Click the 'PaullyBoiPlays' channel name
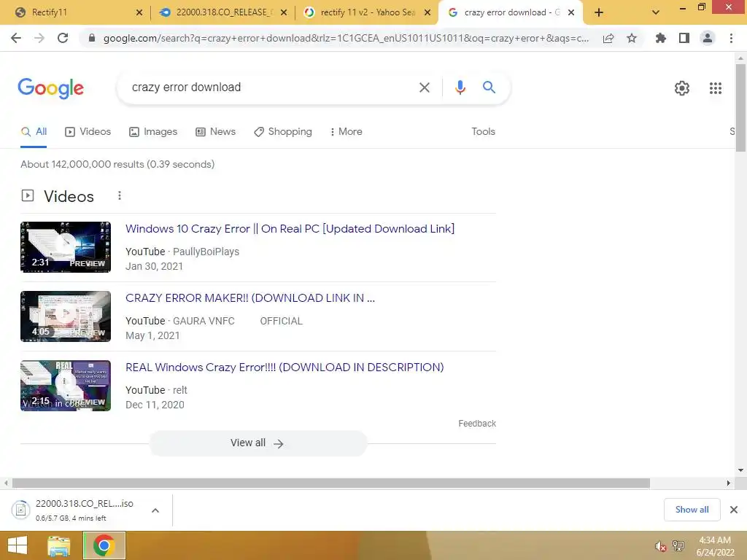Screen dimensions: 747x560 pyautogui.click(x=206, y=252)
